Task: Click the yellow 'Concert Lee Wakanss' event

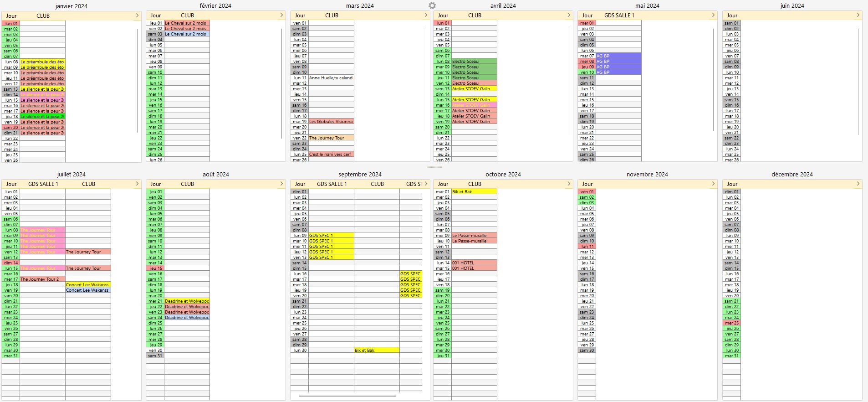Action: pos(88,285)
